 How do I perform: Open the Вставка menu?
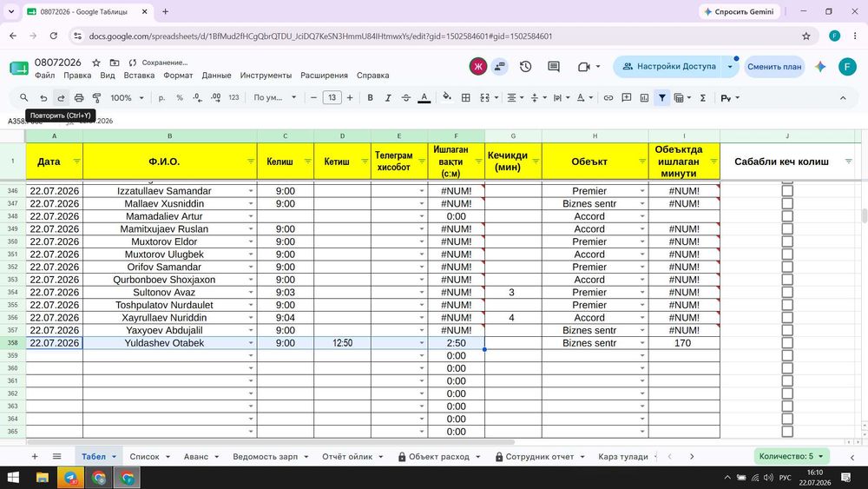pos(139,76)
